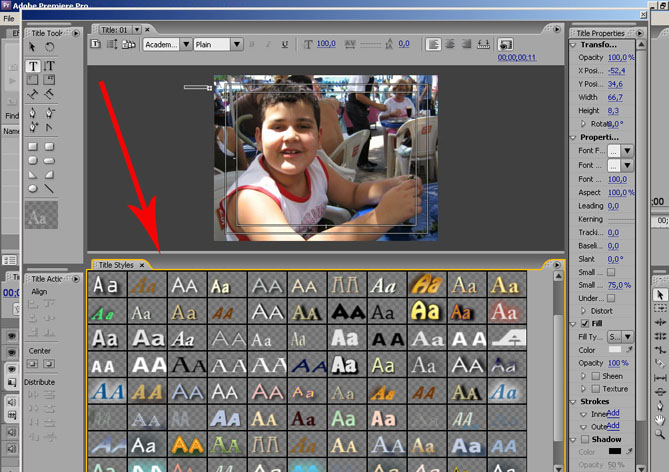
Task: Open the Plain font style dropdown
Action: [237, 45]
